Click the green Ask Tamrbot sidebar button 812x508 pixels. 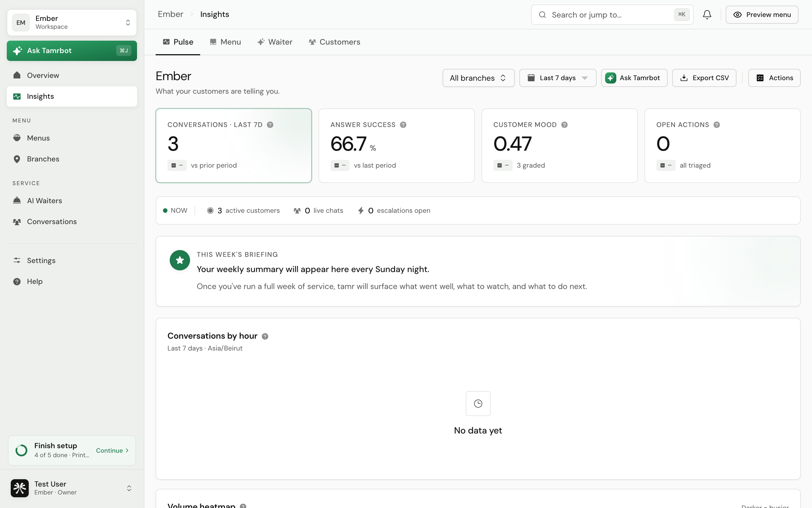point(72,51)
